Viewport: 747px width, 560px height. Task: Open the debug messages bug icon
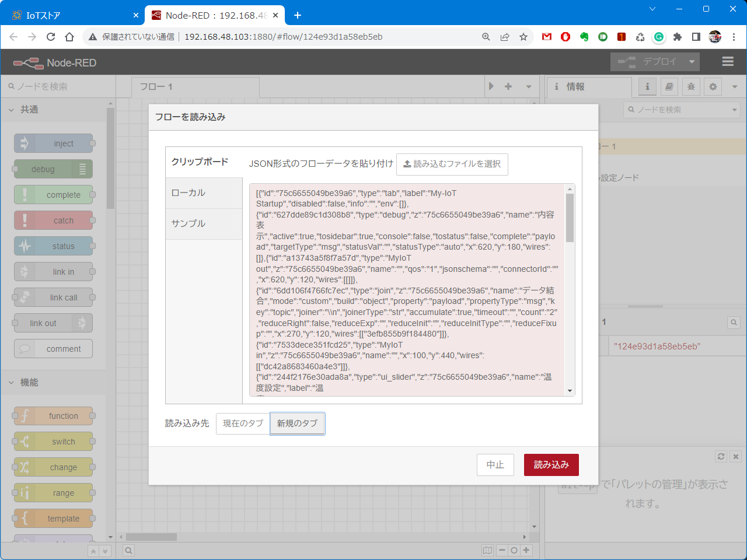click(691, 86)
